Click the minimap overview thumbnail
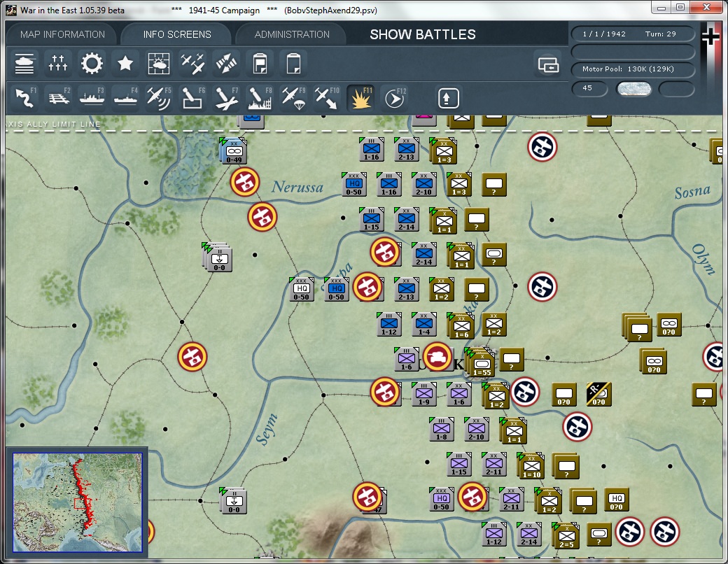This screenshot has width=728, height=564. click(x=78, y=502)
